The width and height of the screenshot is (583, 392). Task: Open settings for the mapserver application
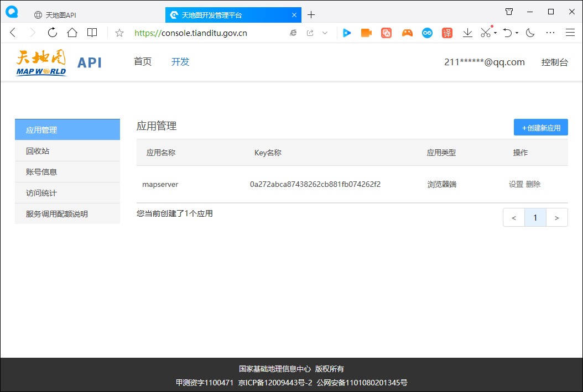click(x=516, y=184)
